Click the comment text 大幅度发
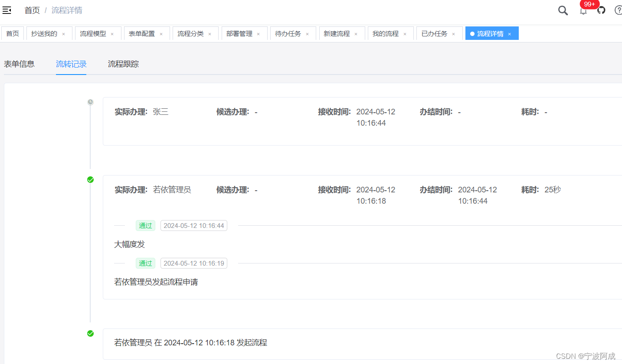 [x=129, y=244]
